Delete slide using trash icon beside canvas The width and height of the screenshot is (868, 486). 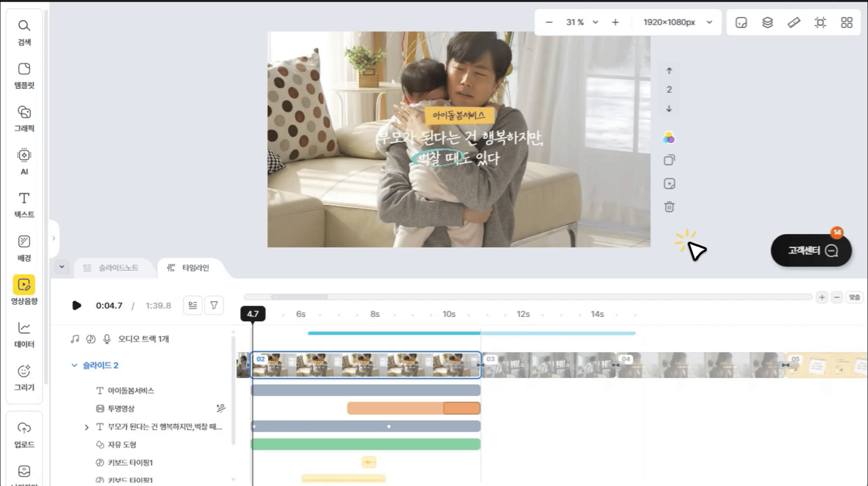(x=669, y=207)
